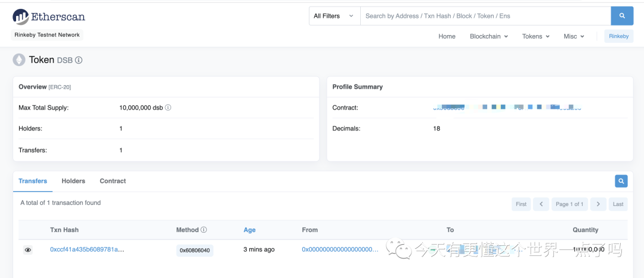This screenshot has height=278, width=644.
Task: Click the To column header
Action: coord(450,230)
